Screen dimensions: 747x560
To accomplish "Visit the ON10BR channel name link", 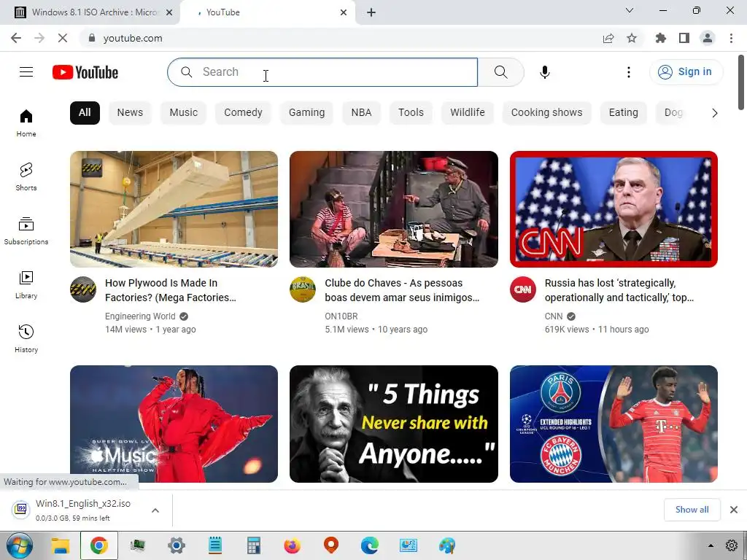I will coord(341,316).
